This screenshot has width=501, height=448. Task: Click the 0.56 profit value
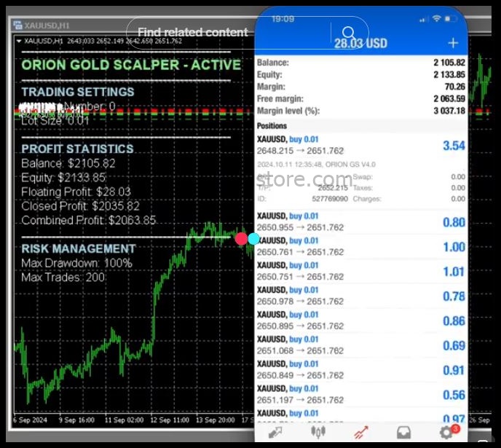point(454,395)
